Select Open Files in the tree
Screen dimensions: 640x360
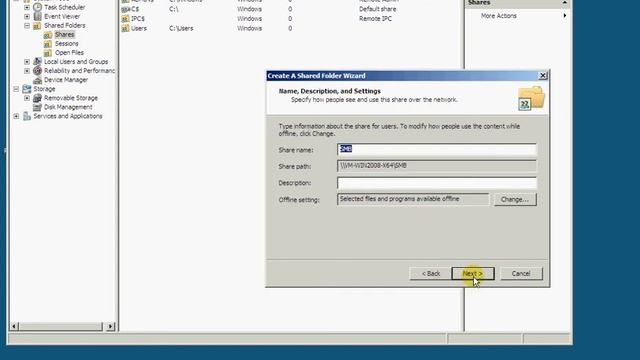pyautogui.click(x=69, y=53)
